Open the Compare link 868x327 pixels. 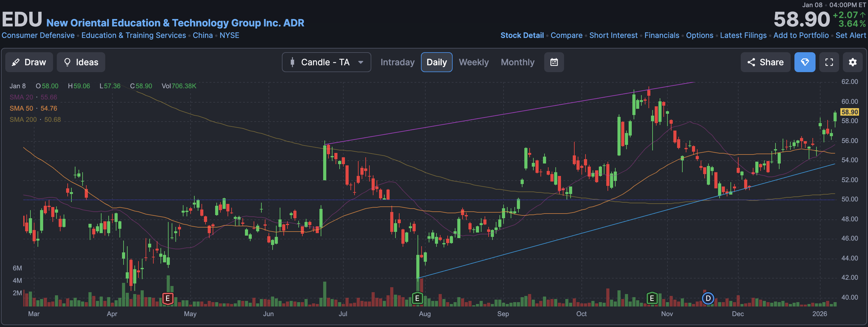point(566,35)
